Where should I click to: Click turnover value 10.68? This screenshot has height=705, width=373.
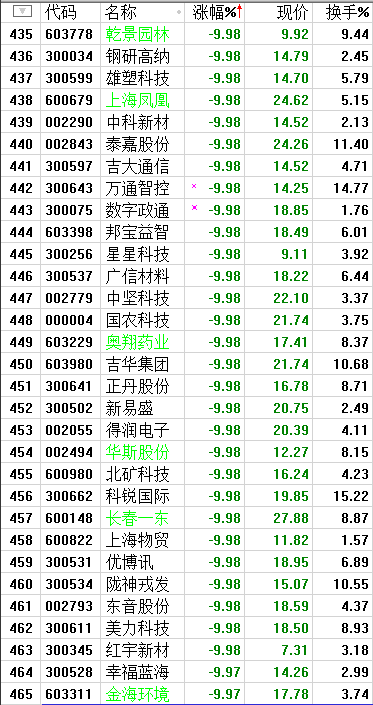[x=351, y=365]
